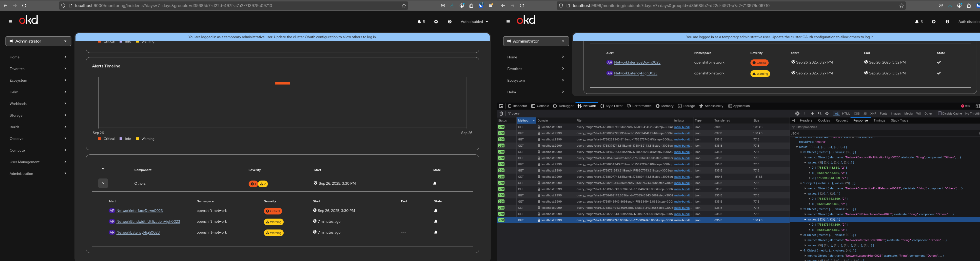980x261 pixels.
Task: Collapse the Others component row
Action: (103, 184)
